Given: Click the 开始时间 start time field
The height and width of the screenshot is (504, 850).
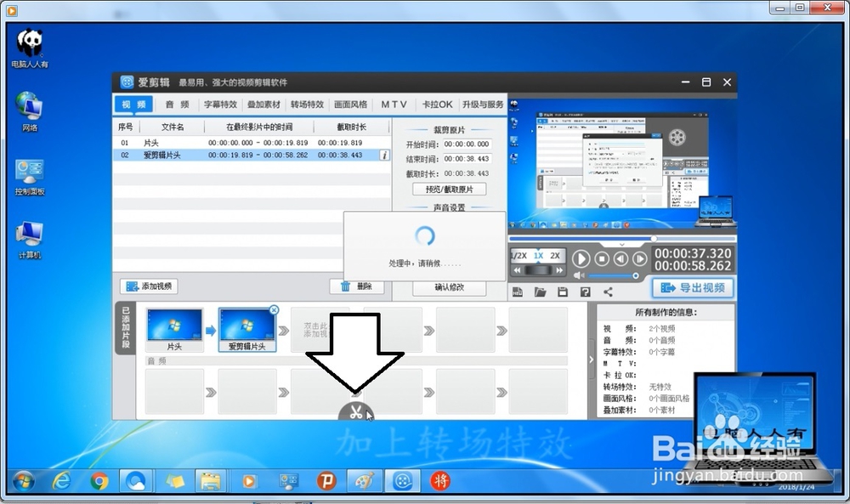Looking at the screenshot, I should tap(467, 144).
